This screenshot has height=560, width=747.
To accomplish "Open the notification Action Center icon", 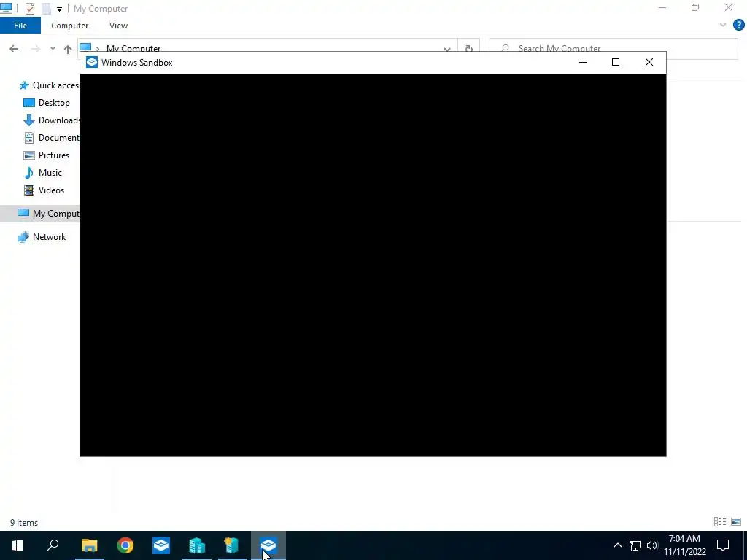I will pos(723,545).
